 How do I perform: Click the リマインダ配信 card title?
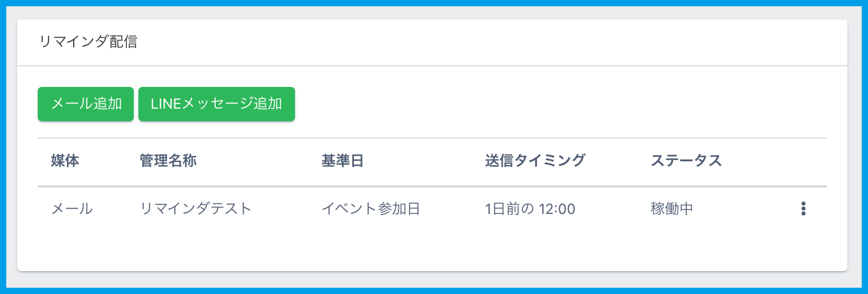88,42
